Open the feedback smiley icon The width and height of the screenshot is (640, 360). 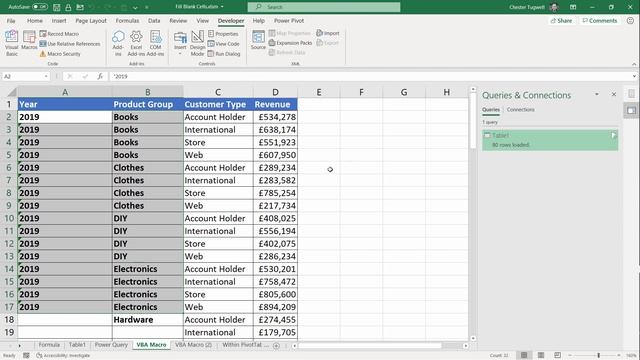coord(630,20)
